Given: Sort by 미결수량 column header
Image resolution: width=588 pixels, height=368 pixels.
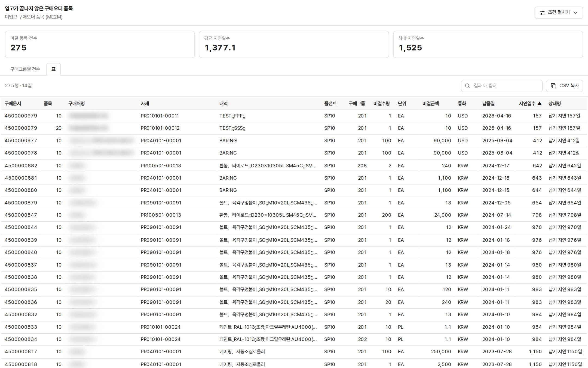Looking at the screenshot, I should (382, 104).
